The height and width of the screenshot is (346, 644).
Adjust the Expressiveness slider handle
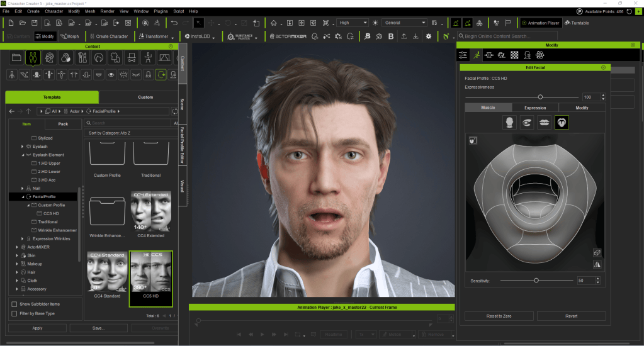(540, 97)
